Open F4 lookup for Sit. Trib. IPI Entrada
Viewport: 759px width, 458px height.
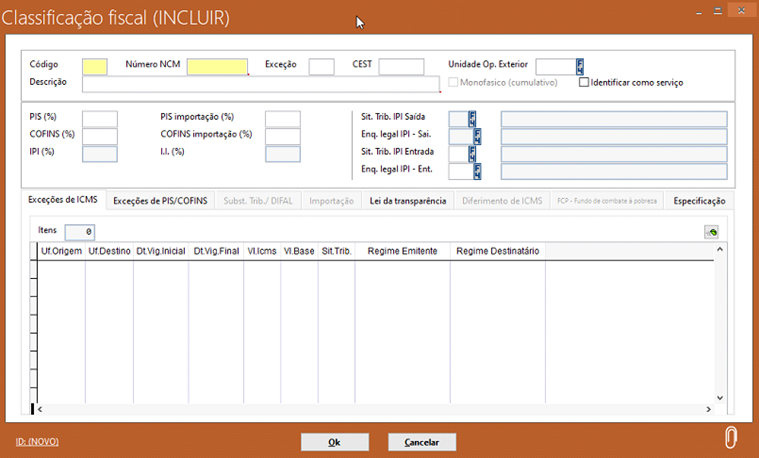[x=471, y=154]
